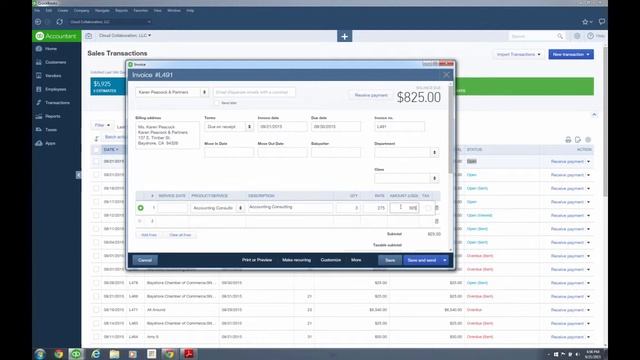Click the Due date field
640x360 pixels.
336,127
